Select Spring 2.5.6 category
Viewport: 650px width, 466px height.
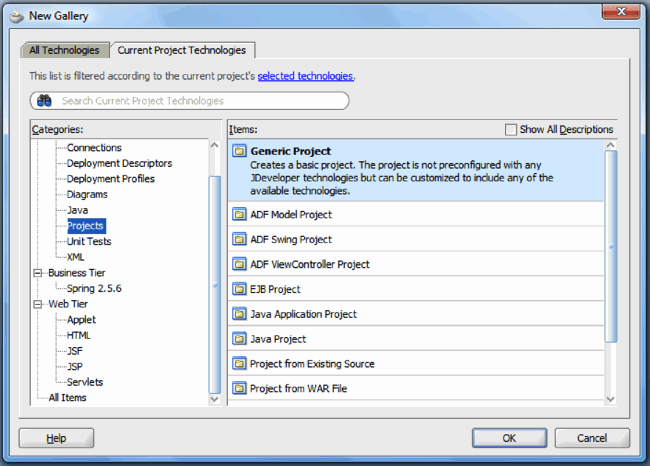click(94, 289)
